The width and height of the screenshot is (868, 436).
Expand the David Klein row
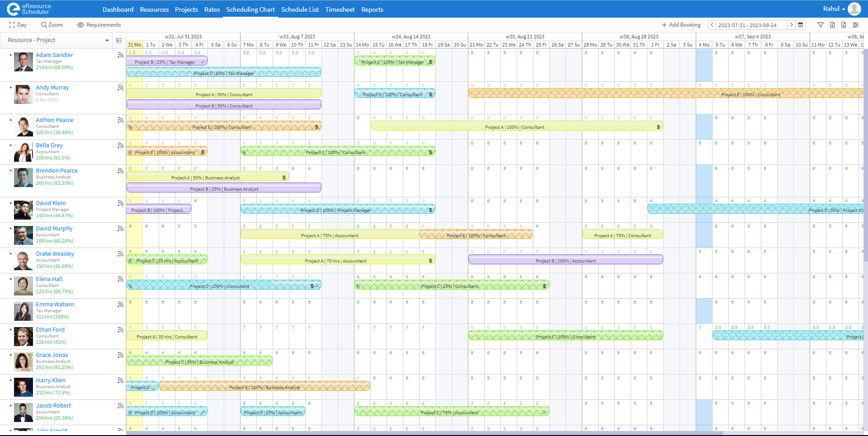[x=11, y=203]
